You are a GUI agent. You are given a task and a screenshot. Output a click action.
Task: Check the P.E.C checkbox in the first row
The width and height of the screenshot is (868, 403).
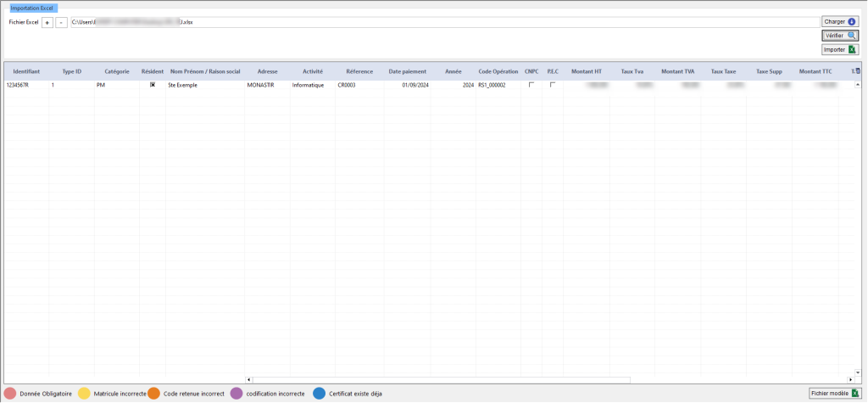tap(553, 85)
